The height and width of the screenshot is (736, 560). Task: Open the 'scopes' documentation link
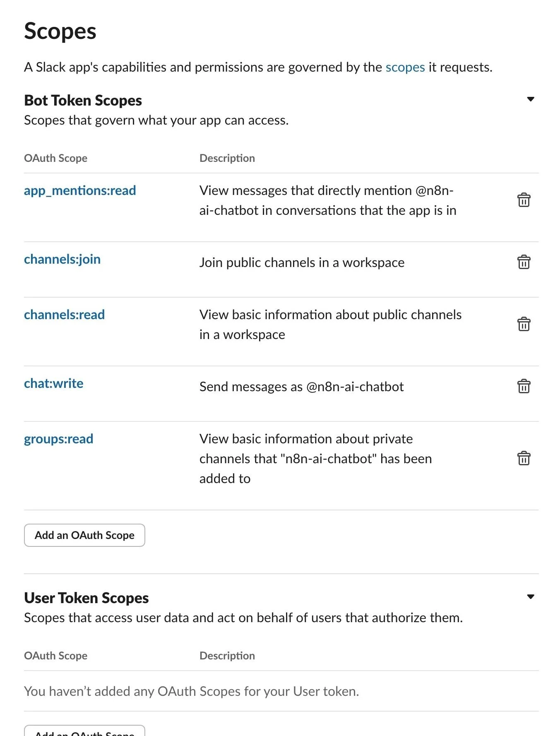click(x=405, y=67)
